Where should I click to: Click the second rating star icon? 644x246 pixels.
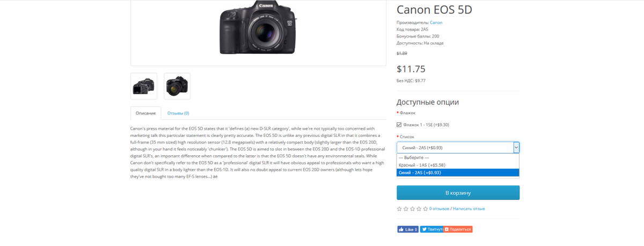pyautogui.click(x=406, y=208)
